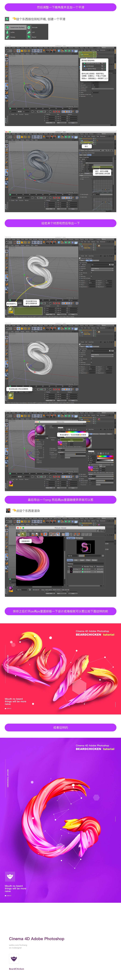The height and width of the screenshot is (980, 121).
Task: Click the purple material thumbnail in Material Editor screenshot
Action: click(11, 483)
